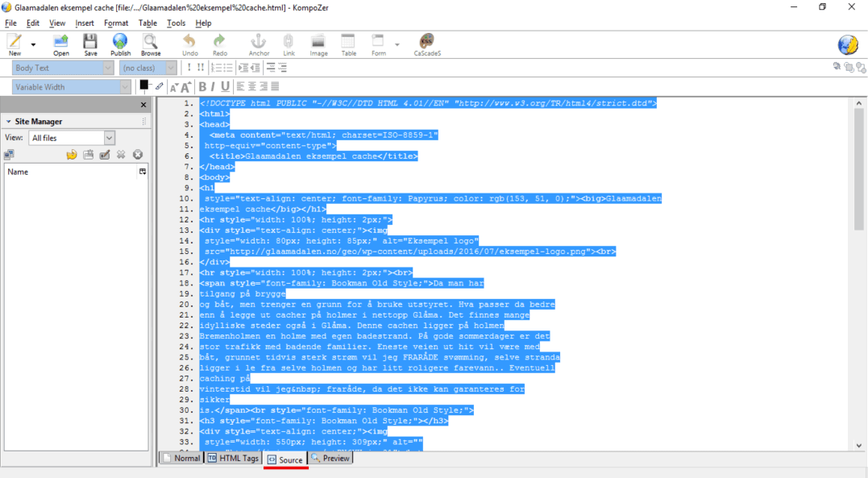This screenshot has height=478, width=868.
Task: Click the Name column header
Action: pos(71,172)
